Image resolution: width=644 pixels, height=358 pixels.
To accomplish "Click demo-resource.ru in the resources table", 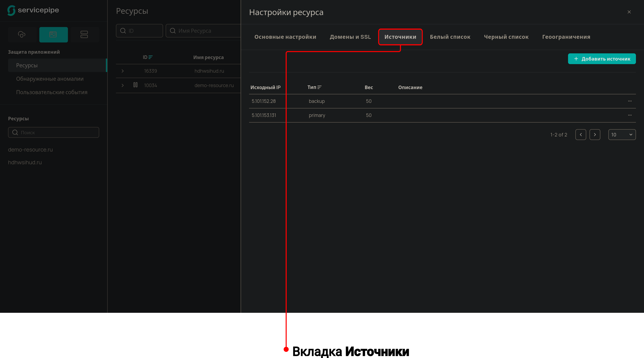I will [x=214, y=85].
